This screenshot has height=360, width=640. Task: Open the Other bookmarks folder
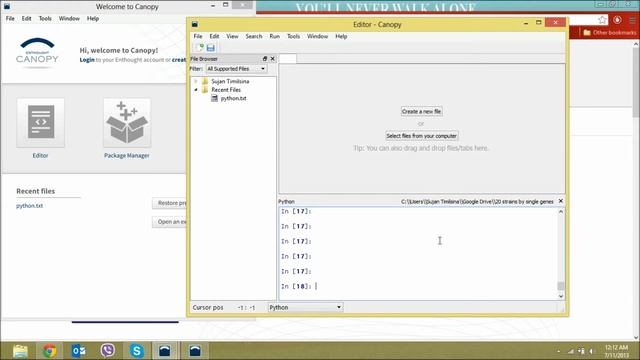click(610, 32)
